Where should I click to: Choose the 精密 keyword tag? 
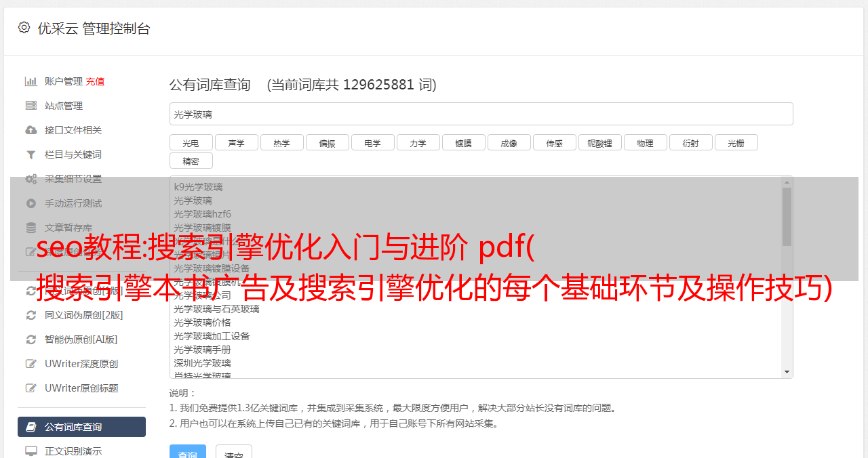point(191,161)
